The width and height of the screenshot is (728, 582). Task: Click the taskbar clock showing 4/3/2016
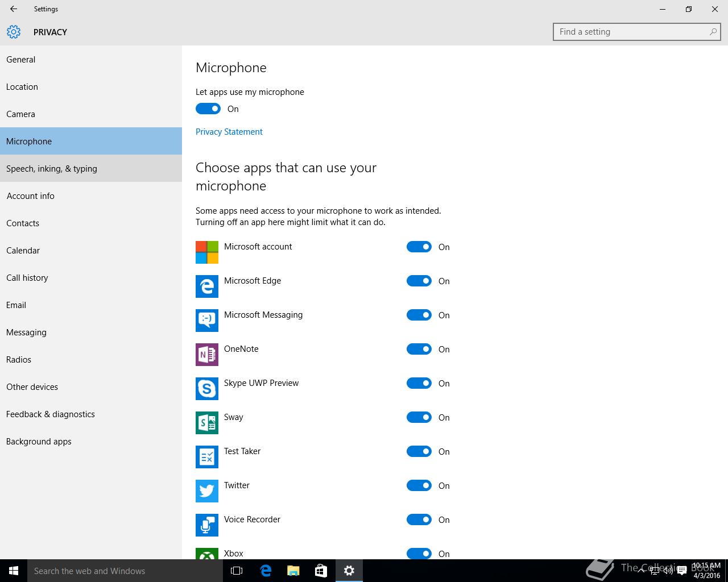pos(706,571)
